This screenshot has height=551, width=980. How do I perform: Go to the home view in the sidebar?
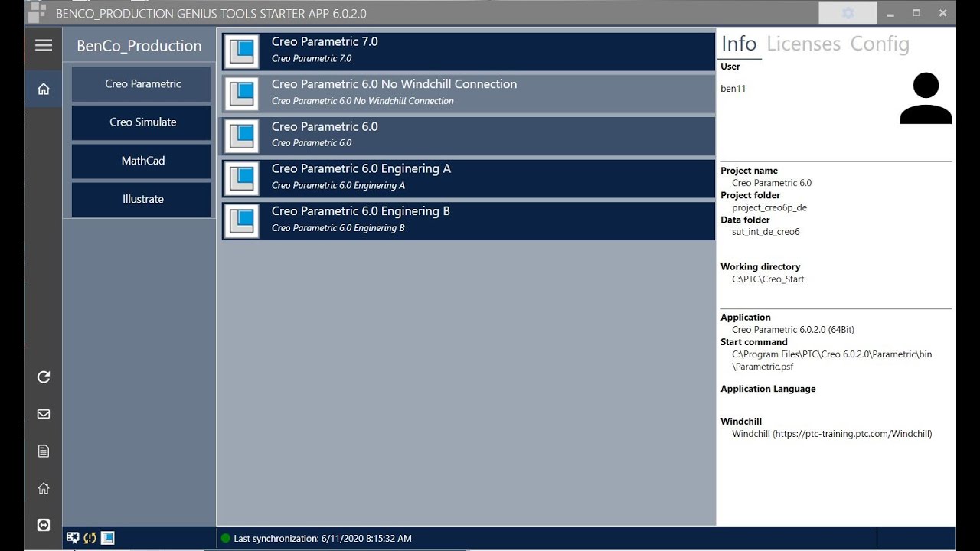[44, 89]
